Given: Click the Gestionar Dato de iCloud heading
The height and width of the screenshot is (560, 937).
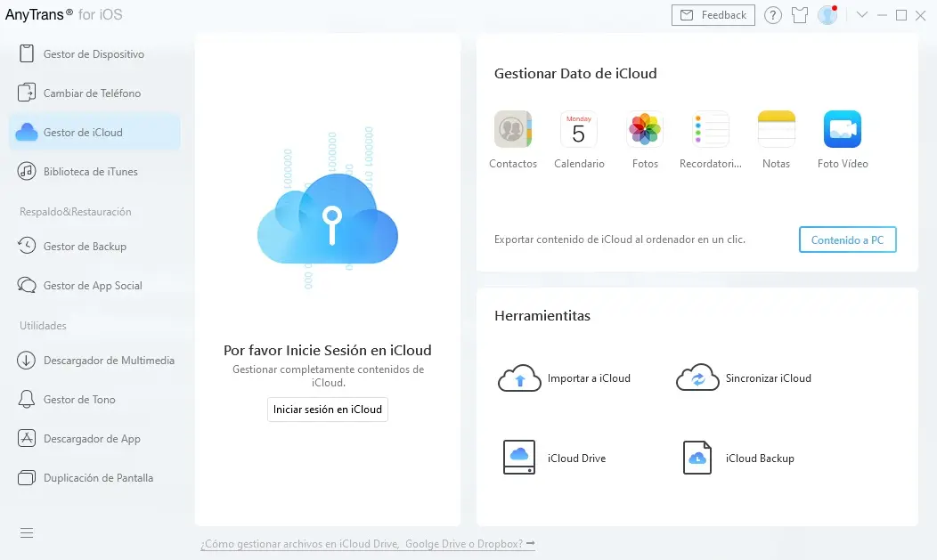Looking at the screenshot, I should tap(575, 73).
